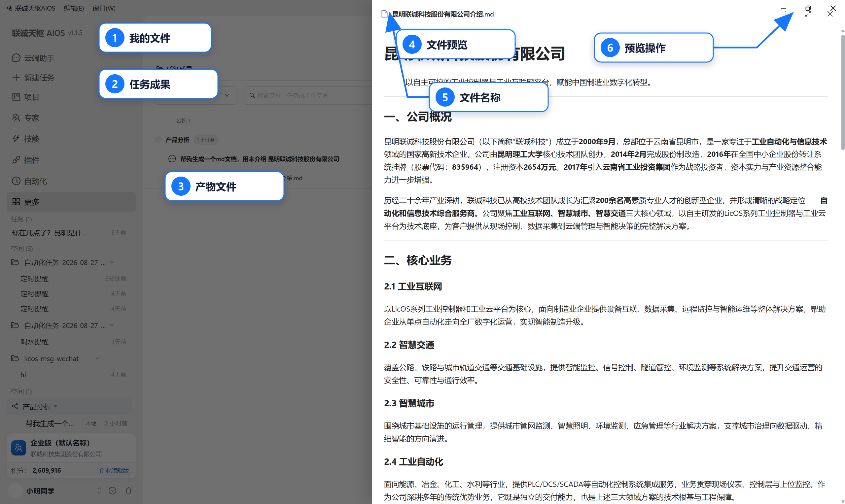This screenshot has width=845, height=504.
Task: Click the chat bubble icon of 帮我生成一个md文档 task
Action: pyautogui.click(x=172, y=159)
